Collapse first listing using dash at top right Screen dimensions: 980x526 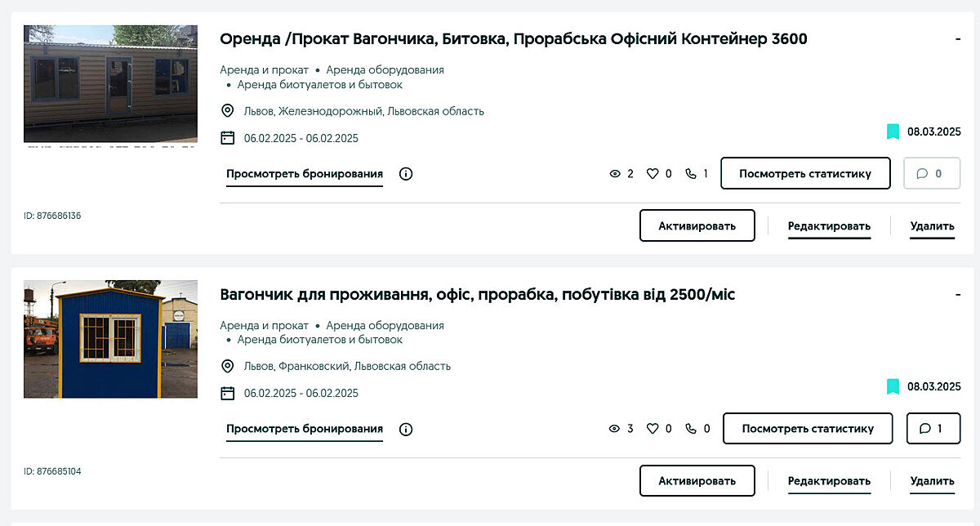pyautogui.click(x=958, y=39)
